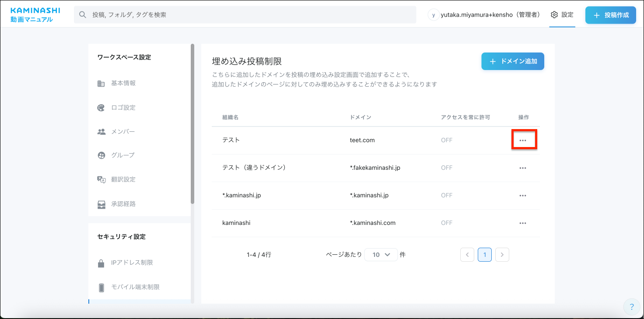Click the アクセスを常に許可 column header

coord(465,117)
